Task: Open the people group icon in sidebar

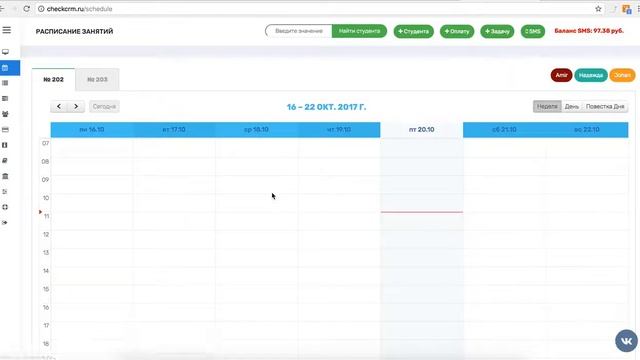Action: [5, 114]
